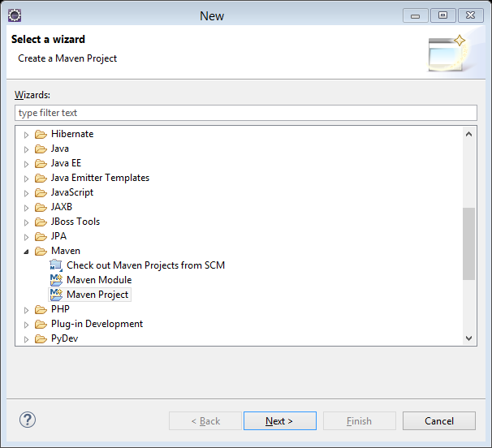Click the scrollbar down arrow
This screenshot has height=448, width=492.
[468, 338]
